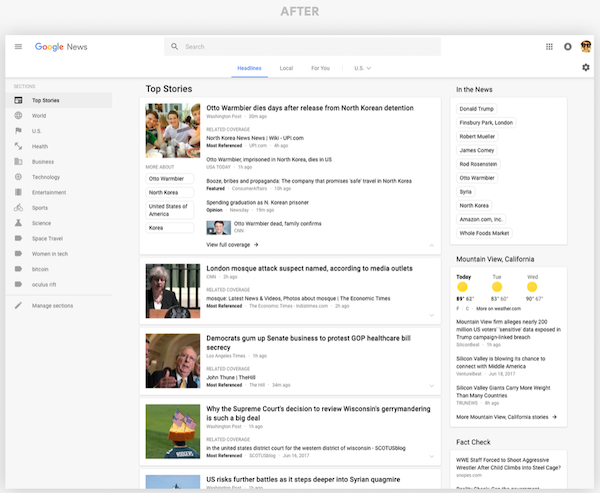Open the notifications bell icon
The image size is (600, 493).
click(567, 47)
